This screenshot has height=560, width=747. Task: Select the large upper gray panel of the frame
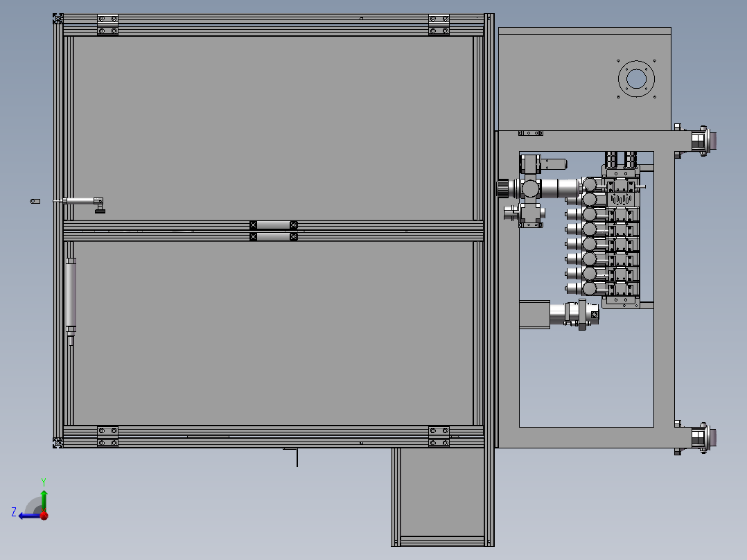(273, 129)
